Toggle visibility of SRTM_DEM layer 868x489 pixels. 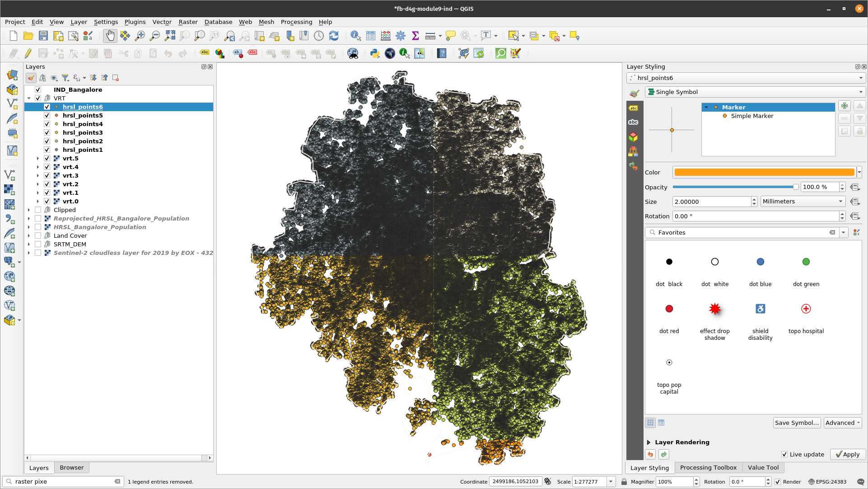tap(37, 244)
